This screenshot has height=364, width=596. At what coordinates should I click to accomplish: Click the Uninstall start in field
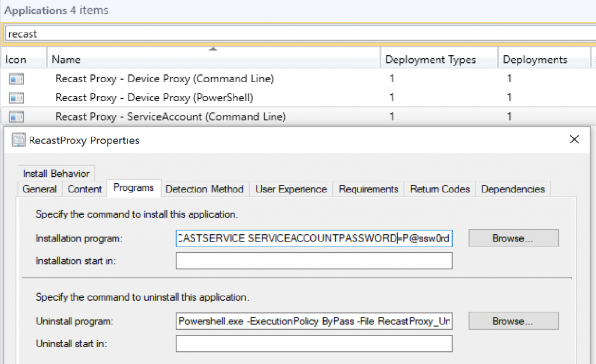(x=314, y=344)
